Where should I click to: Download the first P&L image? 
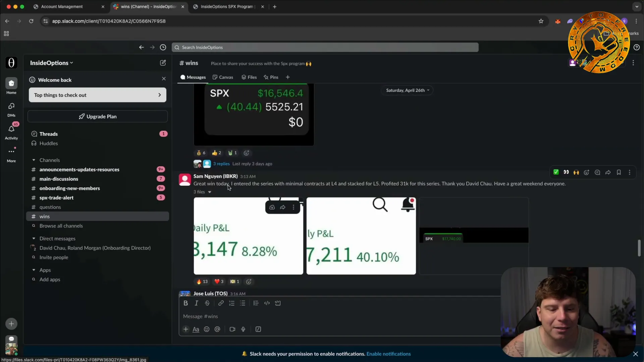click(x=272, y=207)
